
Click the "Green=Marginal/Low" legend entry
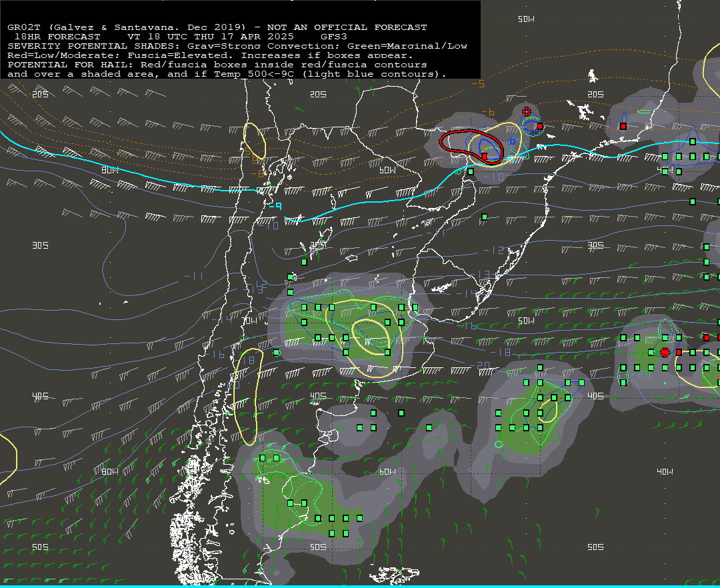tap(407, 46)
